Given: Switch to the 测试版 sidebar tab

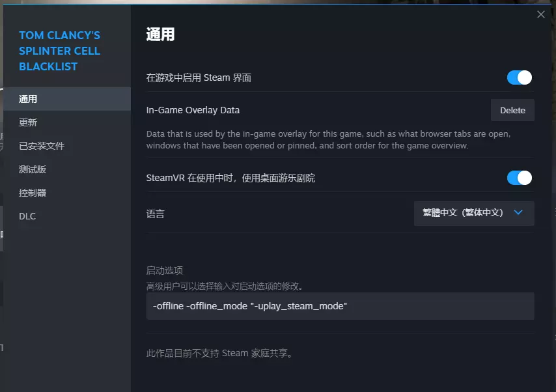Looking at the screenshot, I should click(67, 169).
